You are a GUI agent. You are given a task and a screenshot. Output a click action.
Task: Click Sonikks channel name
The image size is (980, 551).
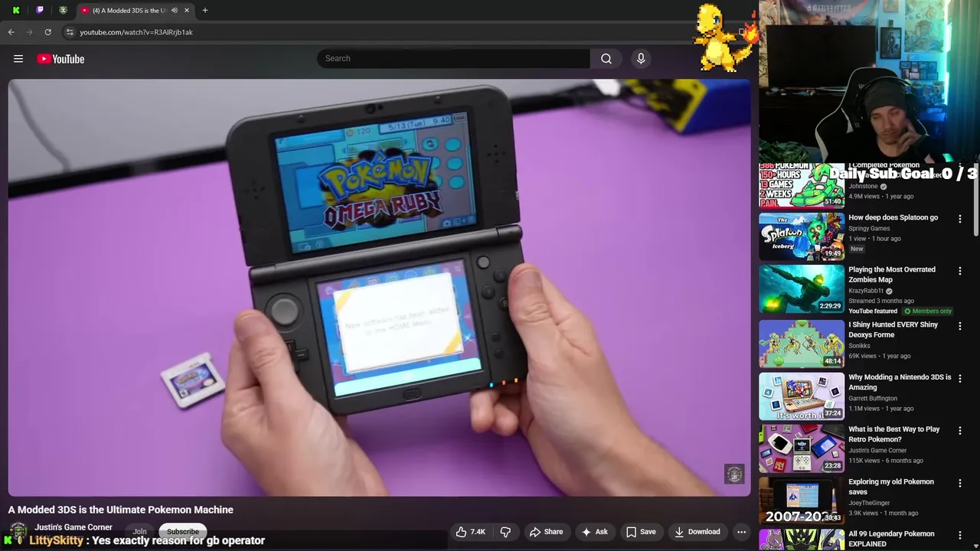(859, 346)
